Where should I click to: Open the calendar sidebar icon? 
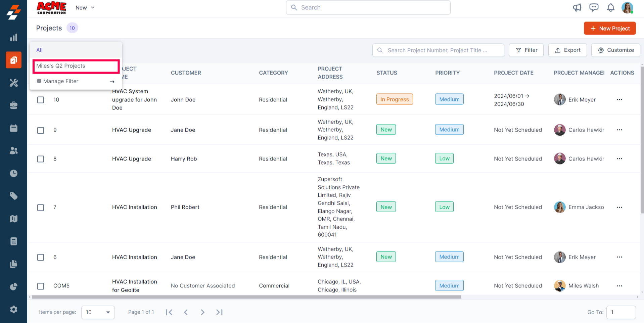(13, 128)
